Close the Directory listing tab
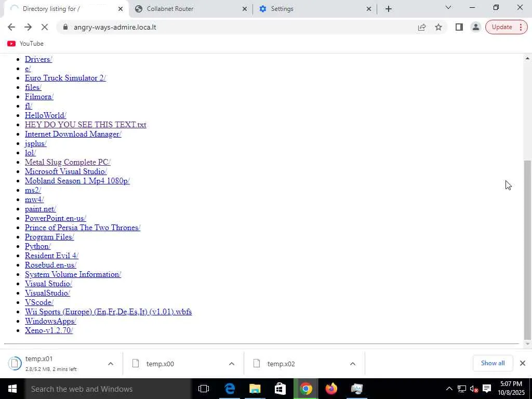Image resolution: width=532 pixels, height=399 pixels. [x=121, y=9]
